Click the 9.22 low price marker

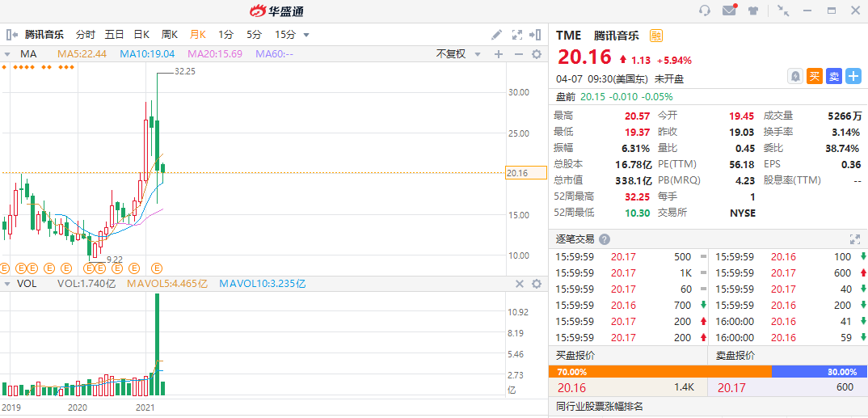(115, 259)
